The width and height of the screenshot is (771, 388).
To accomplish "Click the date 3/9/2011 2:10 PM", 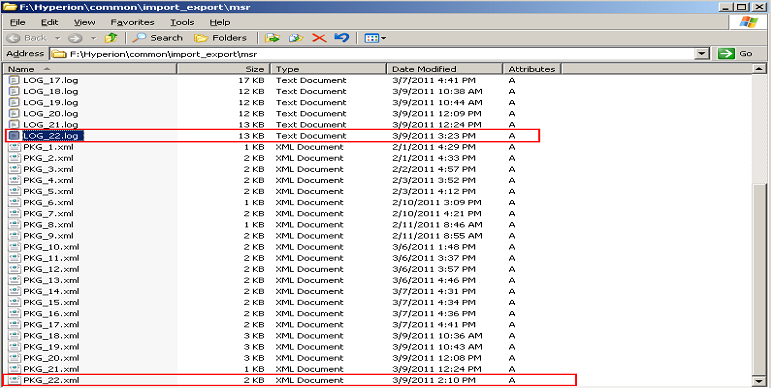I will click(434, 380).
